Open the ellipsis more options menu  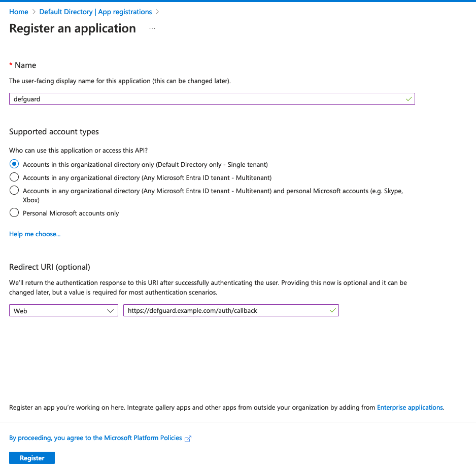point(152,29)
